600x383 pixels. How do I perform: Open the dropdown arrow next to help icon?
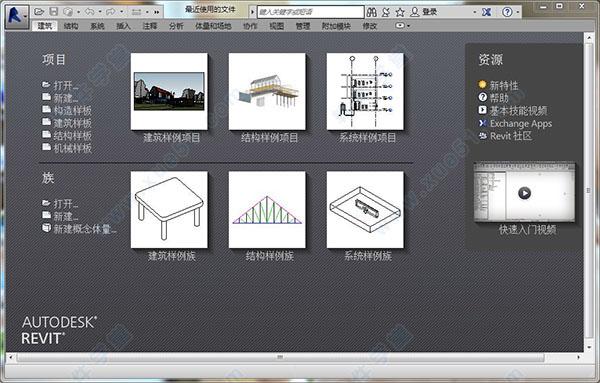pyautogui.click(x=517, y=12)
